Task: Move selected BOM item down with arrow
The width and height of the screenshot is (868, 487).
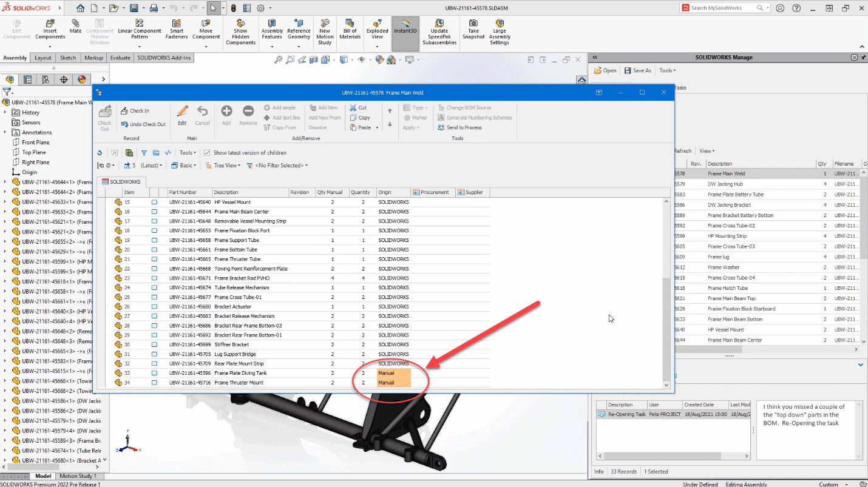Action: click(390, 124)
